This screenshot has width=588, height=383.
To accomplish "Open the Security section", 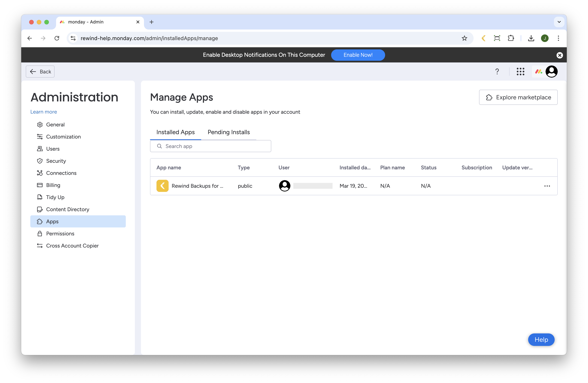I will pos(78,161).
